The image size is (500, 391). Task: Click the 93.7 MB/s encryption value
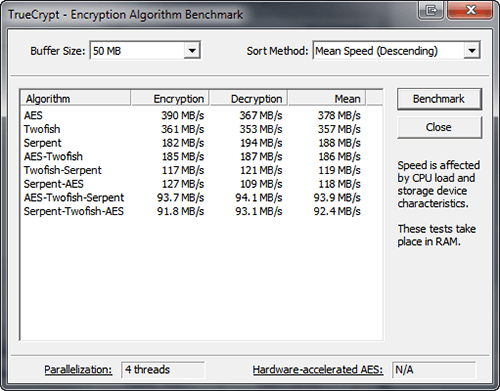coord(181,197)
